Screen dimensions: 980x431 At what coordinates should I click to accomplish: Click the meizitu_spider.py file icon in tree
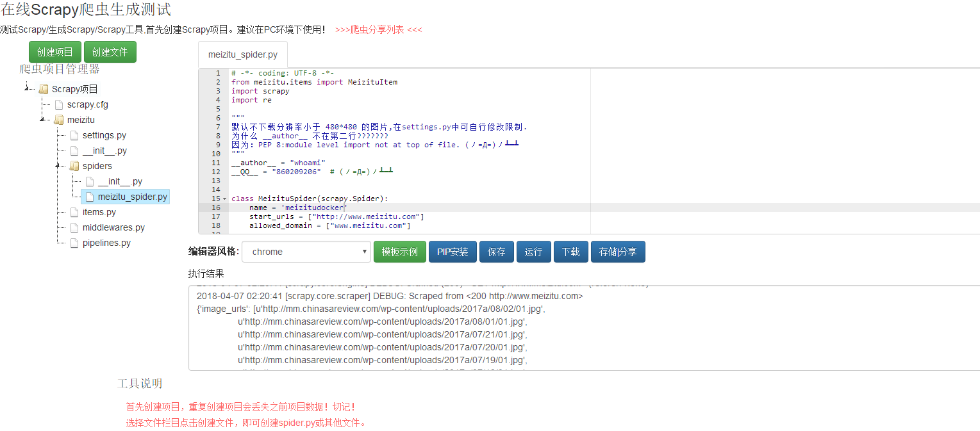click(90, 197)
